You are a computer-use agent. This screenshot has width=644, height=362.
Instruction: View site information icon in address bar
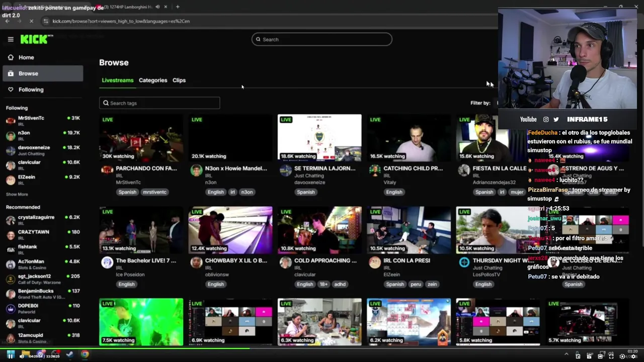46,21
